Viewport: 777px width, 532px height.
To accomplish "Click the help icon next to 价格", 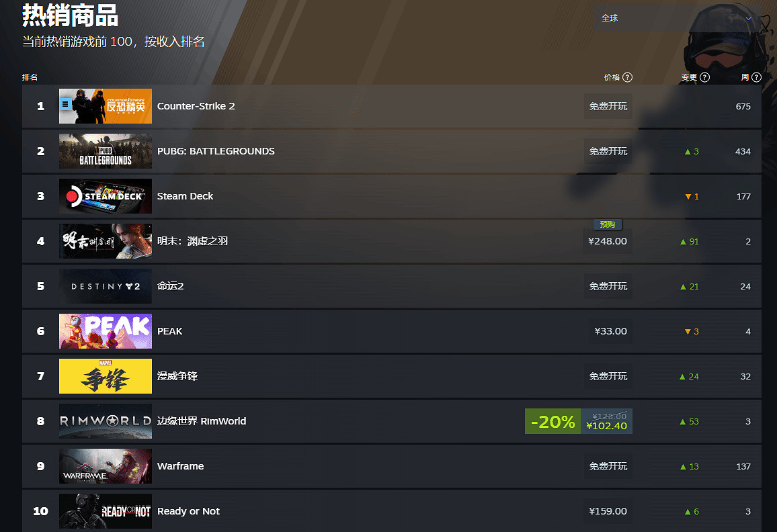I will click(627, 77).
